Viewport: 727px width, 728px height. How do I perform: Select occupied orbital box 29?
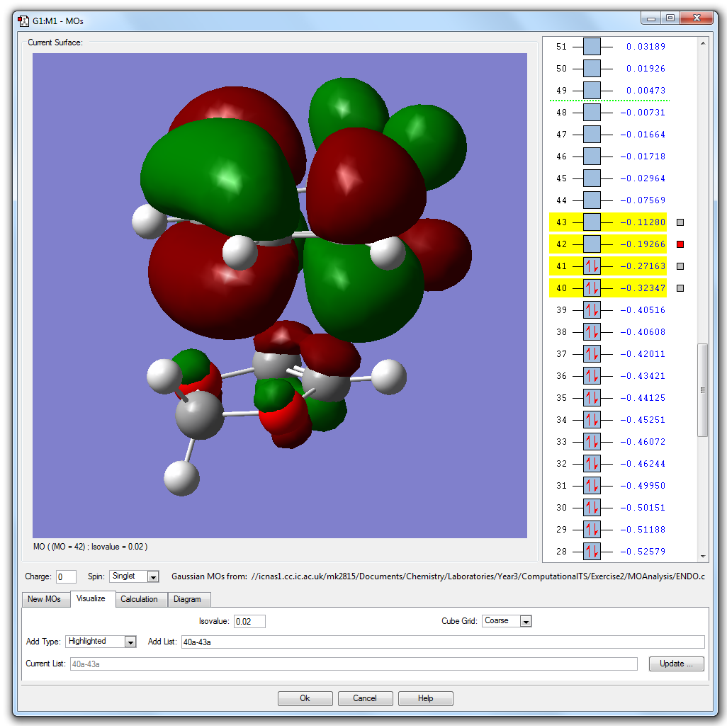[592, 530]
